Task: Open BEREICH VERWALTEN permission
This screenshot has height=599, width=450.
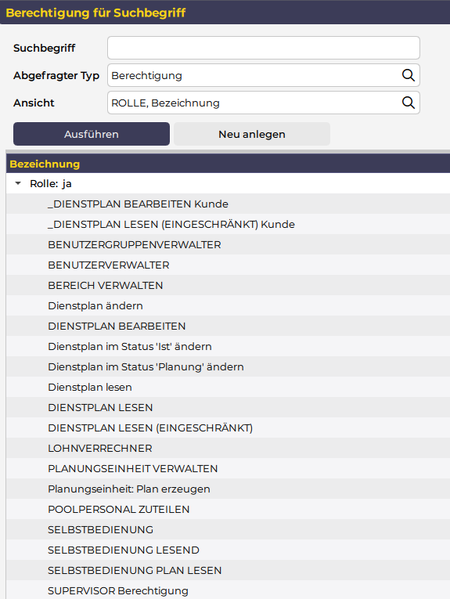Action: (x=228, y=285)
